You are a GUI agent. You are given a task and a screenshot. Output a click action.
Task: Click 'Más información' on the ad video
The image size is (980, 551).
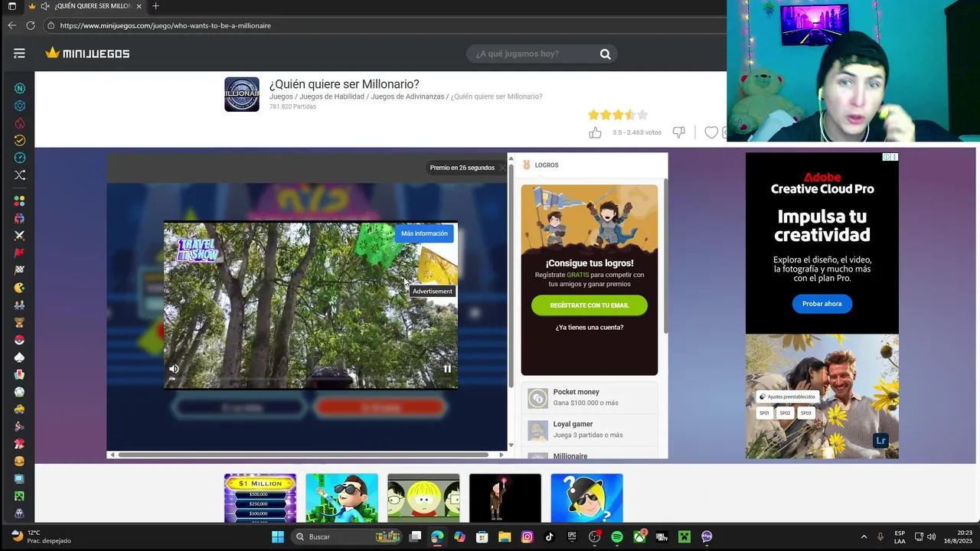(424, 233)
